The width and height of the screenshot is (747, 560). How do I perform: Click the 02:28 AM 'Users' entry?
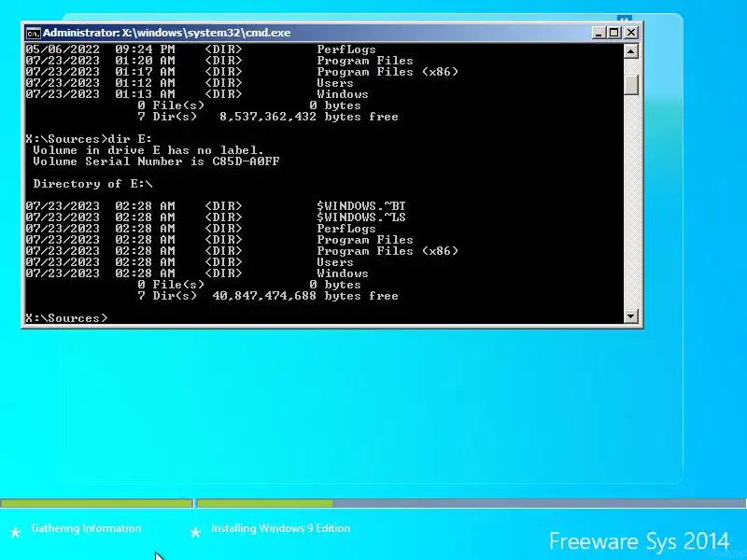pos(190,262)
